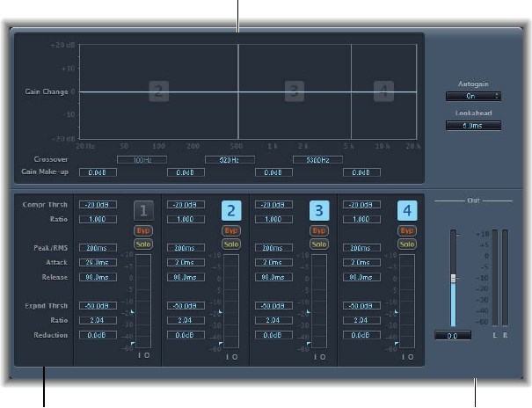This screenshot has height=408, width=532.
Task: Enable band 1 with its number button
Action: (x=143, y=211)
